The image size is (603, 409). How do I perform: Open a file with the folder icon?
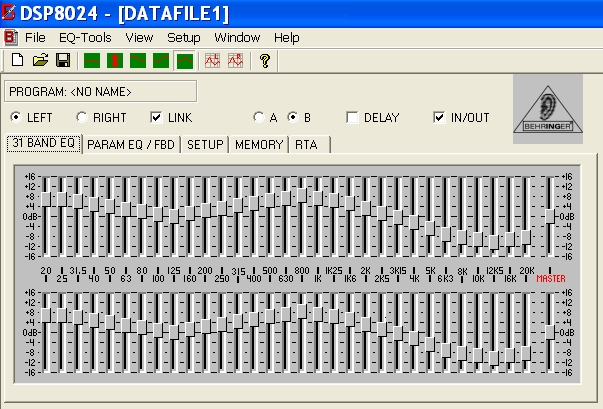[x=40, y=60]
